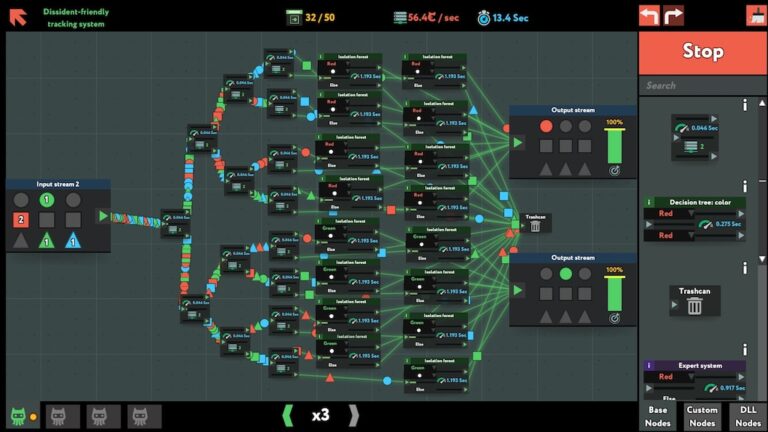This screenshot has height=432, width=768.
Task: Click the blue triangle in Input stream 2
Action: [73, 240]
